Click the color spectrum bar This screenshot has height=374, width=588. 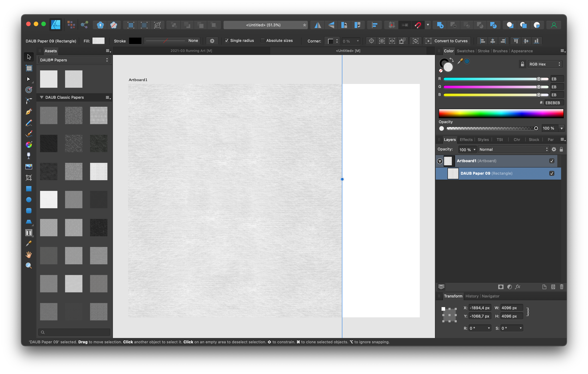click(501, 114)
